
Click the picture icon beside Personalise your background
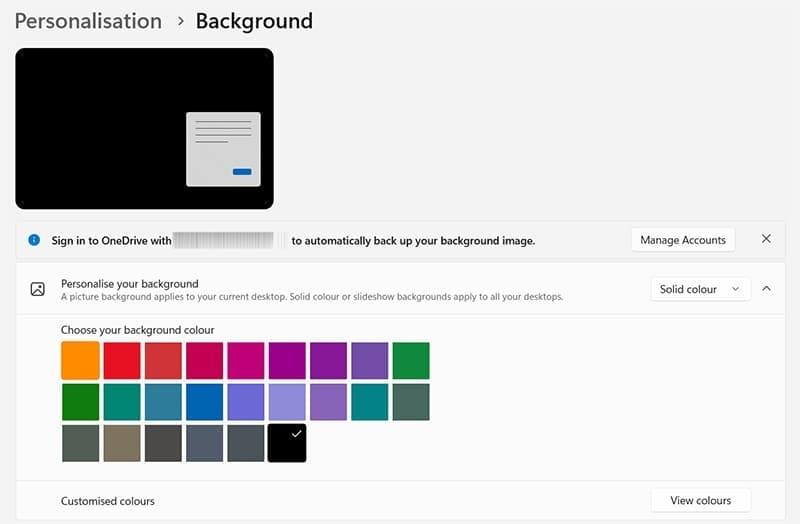[x=37, y=289]
